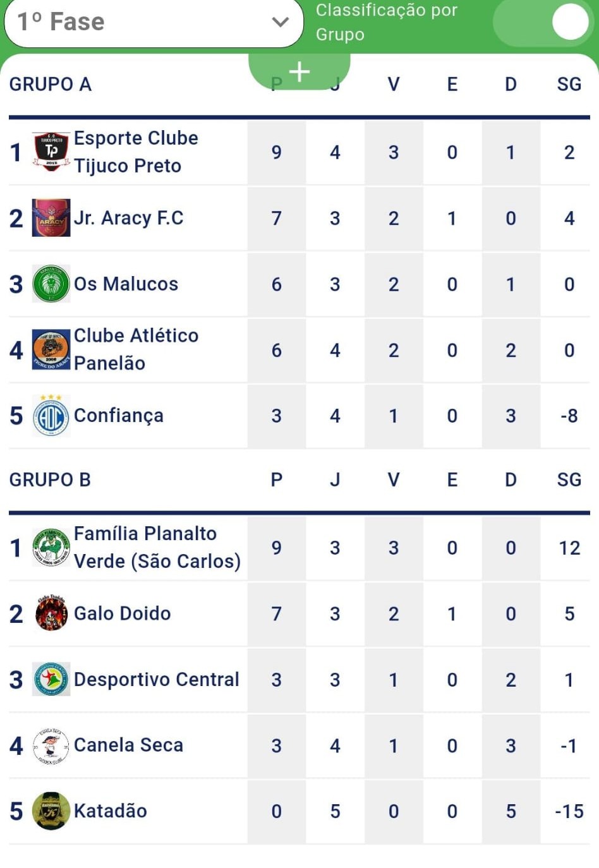Click Katadão's goal difference of -15
The image size is (599, 868).
coord(569,811)
